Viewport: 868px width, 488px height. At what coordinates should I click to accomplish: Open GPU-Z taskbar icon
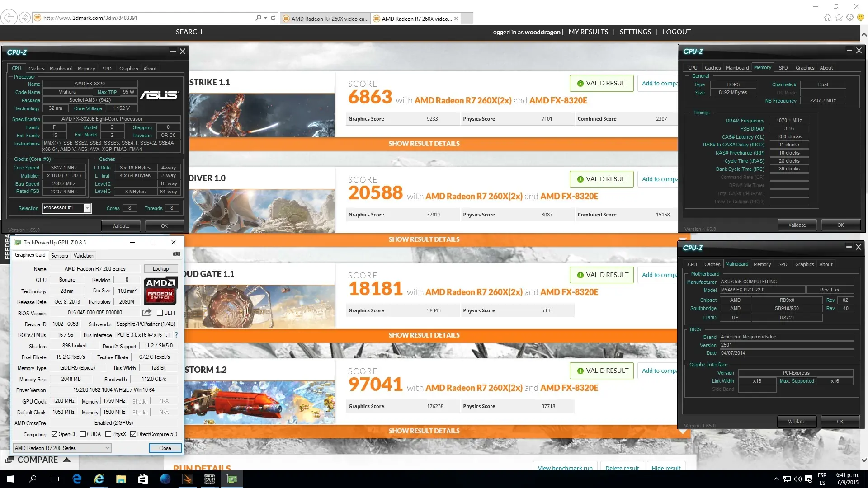click(232, 479)
